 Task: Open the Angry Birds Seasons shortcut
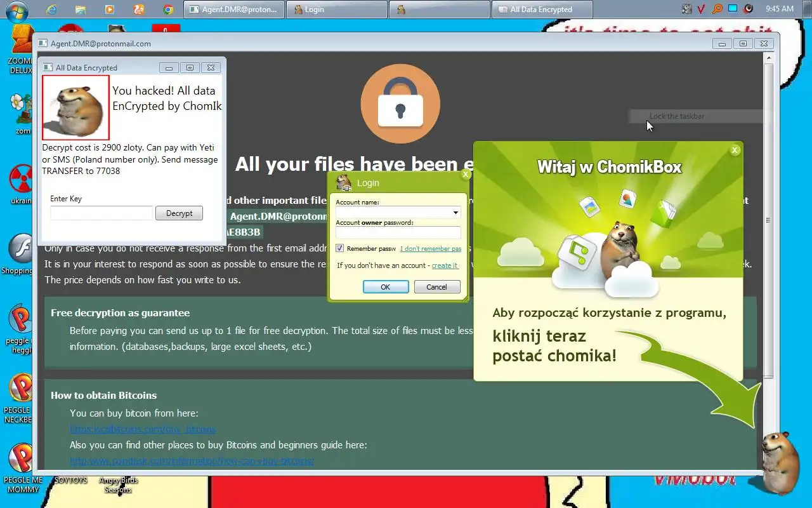click(118, 485)
